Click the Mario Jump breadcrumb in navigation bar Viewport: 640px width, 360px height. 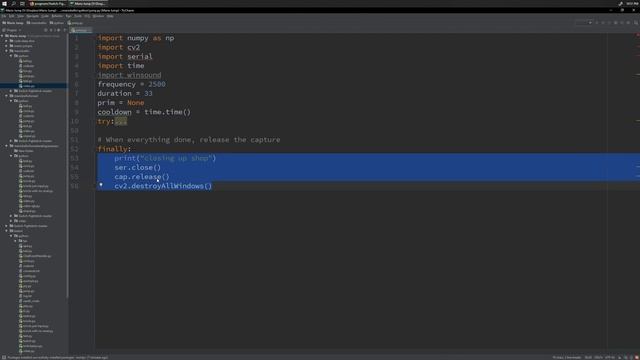(13, 23)
